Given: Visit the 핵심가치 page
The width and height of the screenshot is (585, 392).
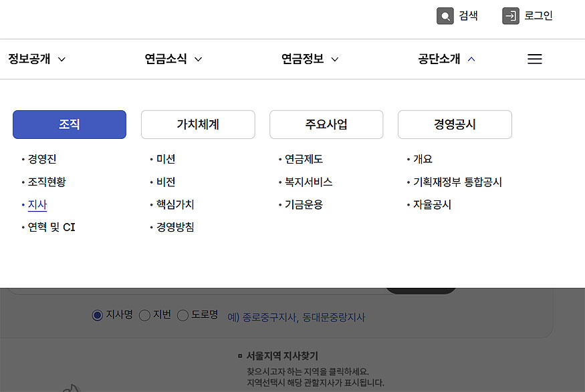Looking at the screenshot, I should (175, 204).
